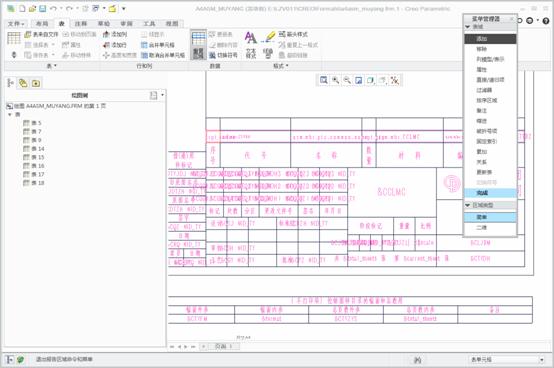The width and height of the screenshot is (554, 368).
Task: Click 切换符号 switch symbols
Action: pyautogui.click(x=223, y=55)
